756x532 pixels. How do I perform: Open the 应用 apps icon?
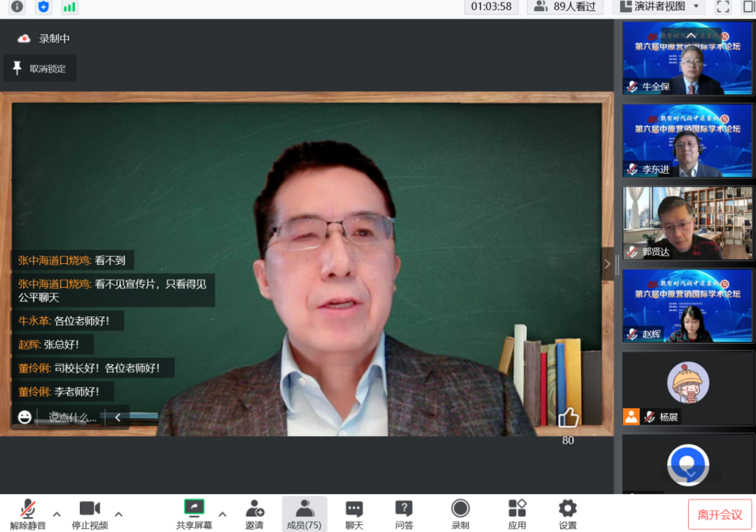click(x=517, y=514)
